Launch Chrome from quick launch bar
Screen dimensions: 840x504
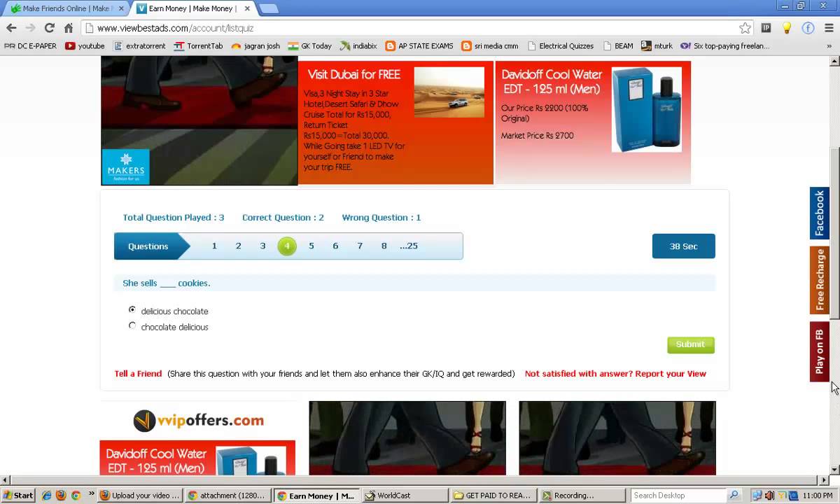[x=76, y=495]
